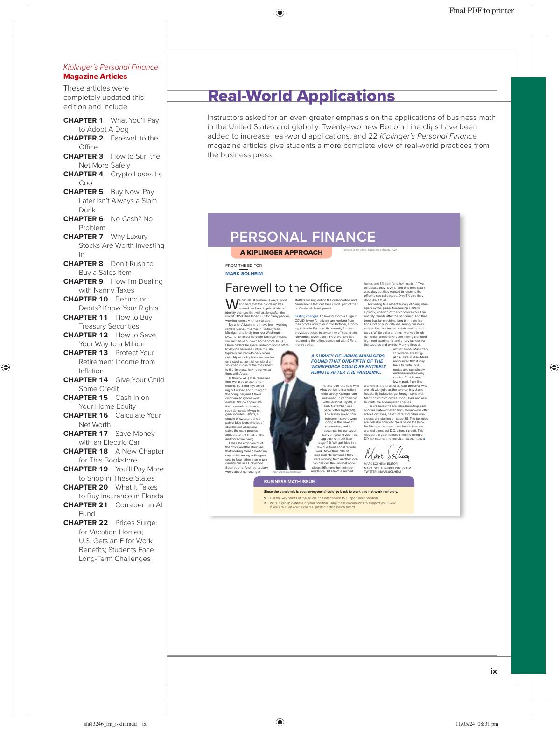
Task: Select 'CHAPTER 2 Farewell to the Office' entry
Action: [111, 142]
